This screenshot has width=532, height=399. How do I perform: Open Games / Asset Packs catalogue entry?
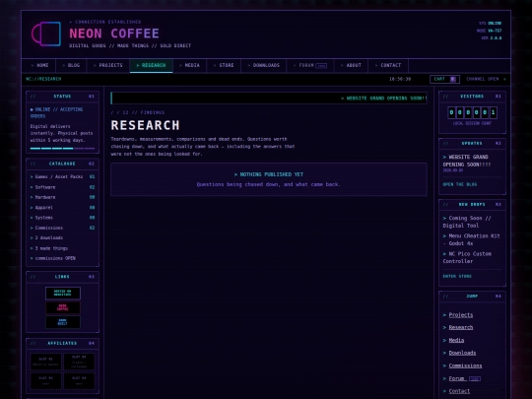[x=62, y=176]
